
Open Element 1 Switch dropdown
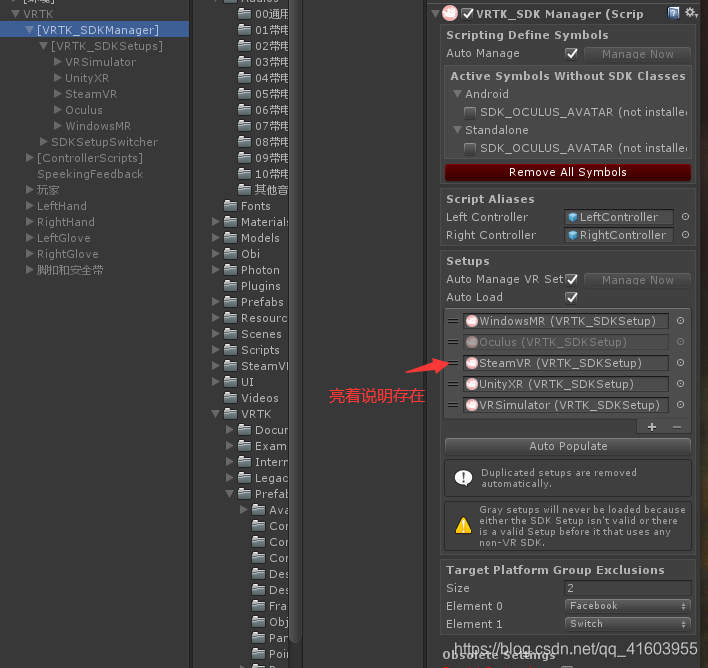tap(628, 624)
